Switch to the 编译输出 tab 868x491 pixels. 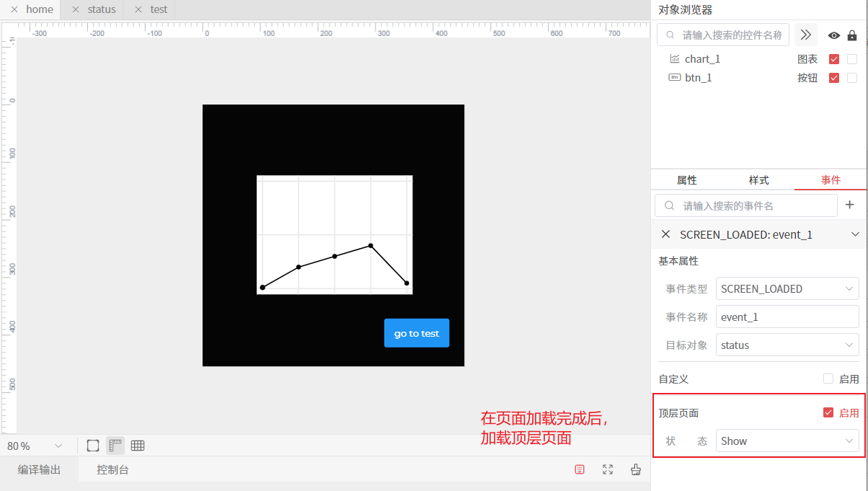pyautogui.click(x=40, y=469)
